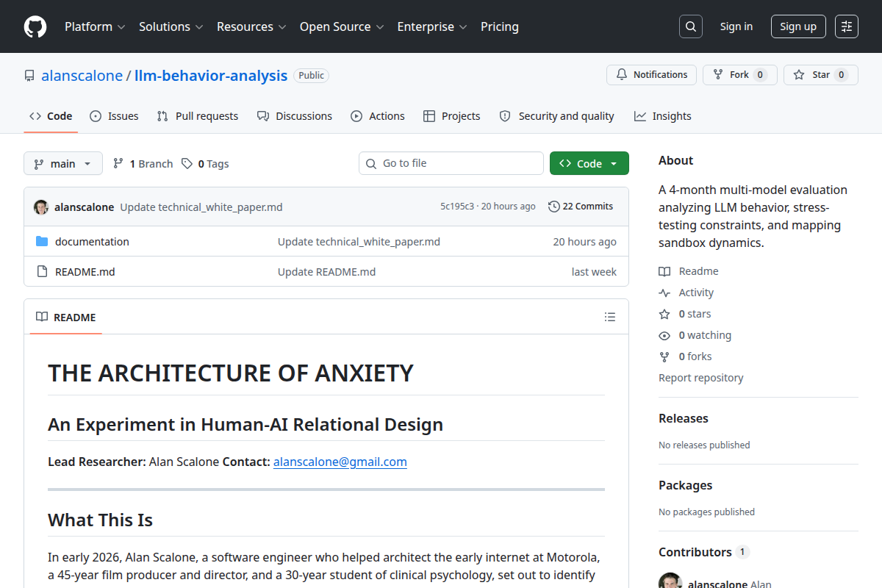Switch to the Actions tab
The height and width of the screenshot is (588, 882).
click(x=378, y=116)
